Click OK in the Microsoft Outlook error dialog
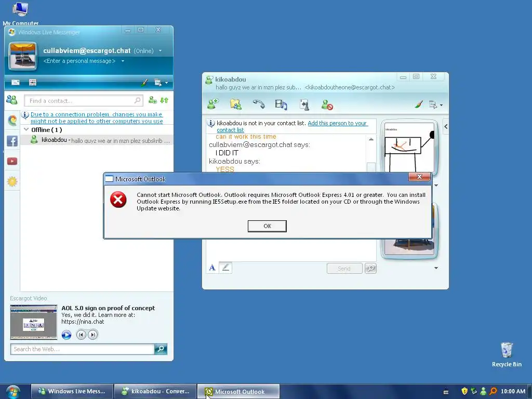532x399 pixels. click(x=267, y=226)
